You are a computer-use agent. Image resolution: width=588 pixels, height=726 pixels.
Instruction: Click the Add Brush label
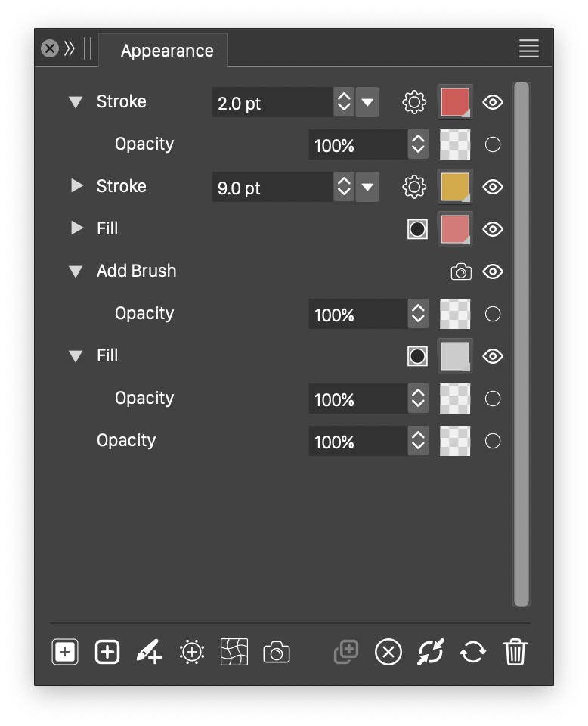click(x=137, y=271)
